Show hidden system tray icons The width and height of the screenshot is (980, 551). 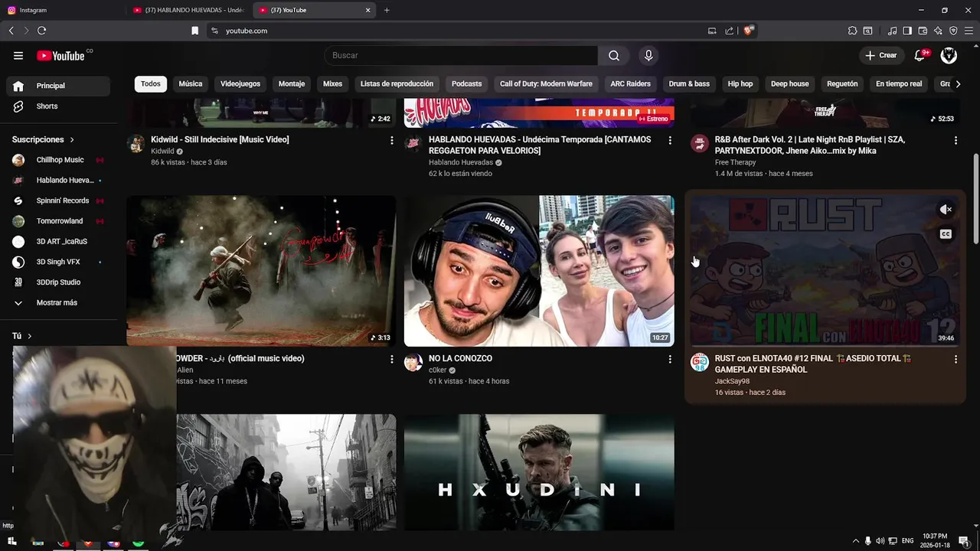click(856, 541)
